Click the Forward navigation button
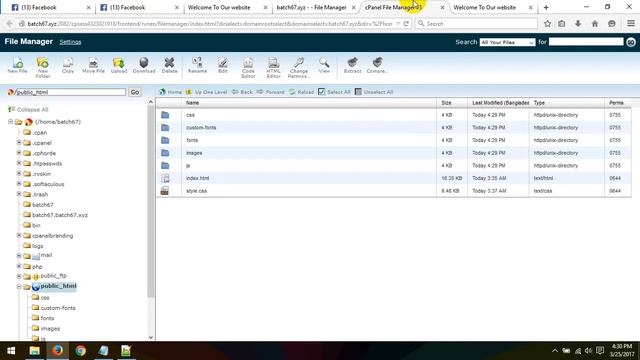The width and height of the screenshot is (640, 360). pyautogui.click(x=271, y=92)
